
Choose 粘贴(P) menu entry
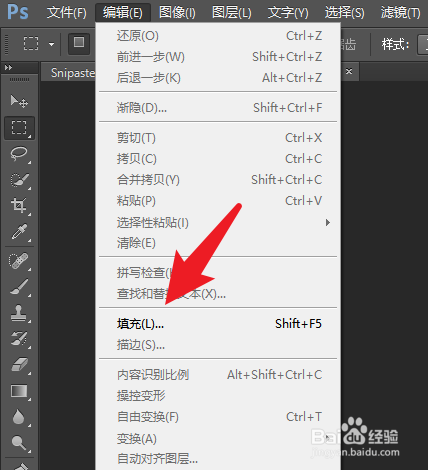[219, 201]
